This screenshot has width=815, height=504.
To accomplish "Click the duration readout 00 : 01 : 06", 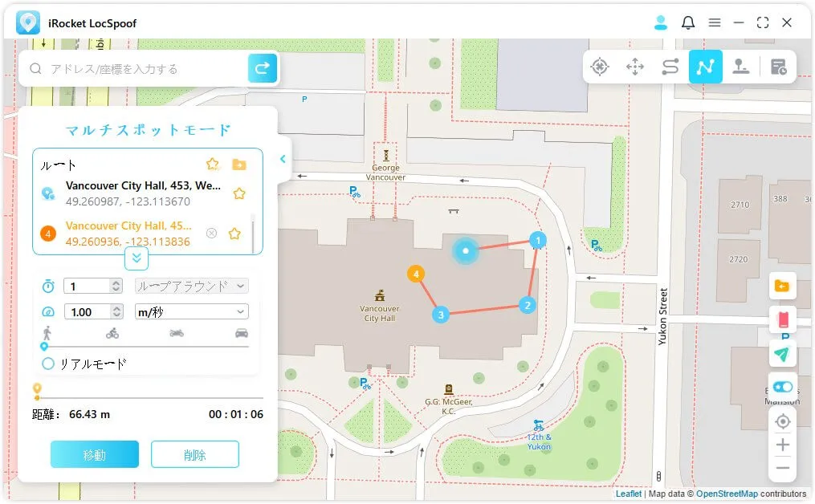I will point(236,415).
